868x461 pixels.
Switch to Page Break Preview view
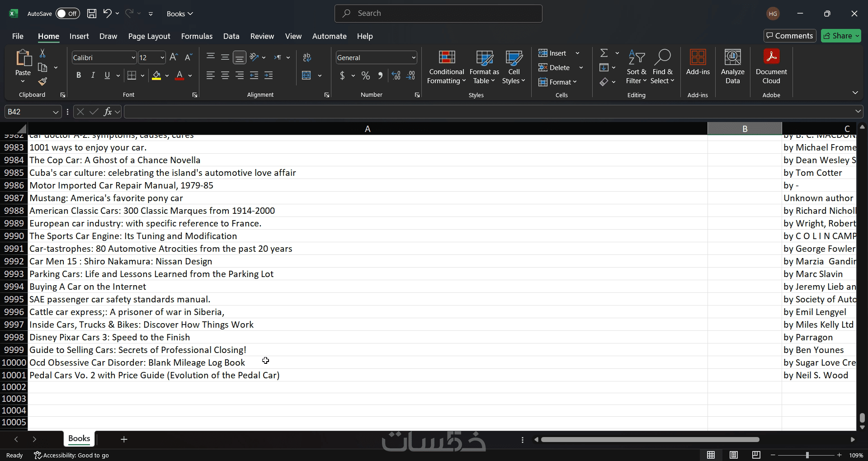[756, 455]
